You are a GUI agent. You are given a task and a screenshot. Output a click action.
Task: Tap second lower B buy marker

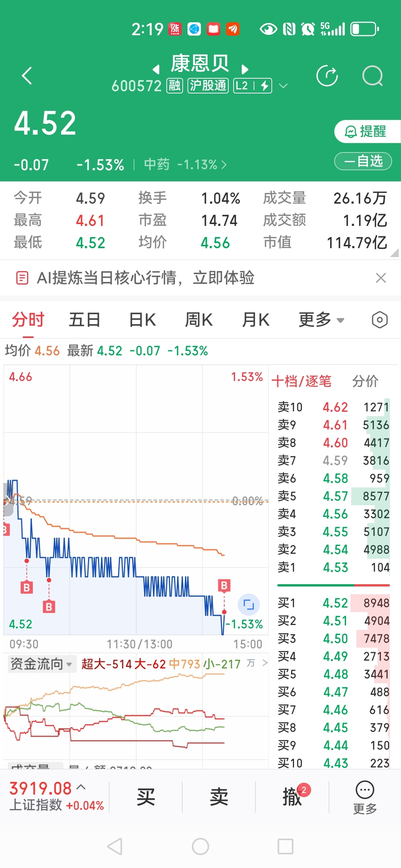49,607
